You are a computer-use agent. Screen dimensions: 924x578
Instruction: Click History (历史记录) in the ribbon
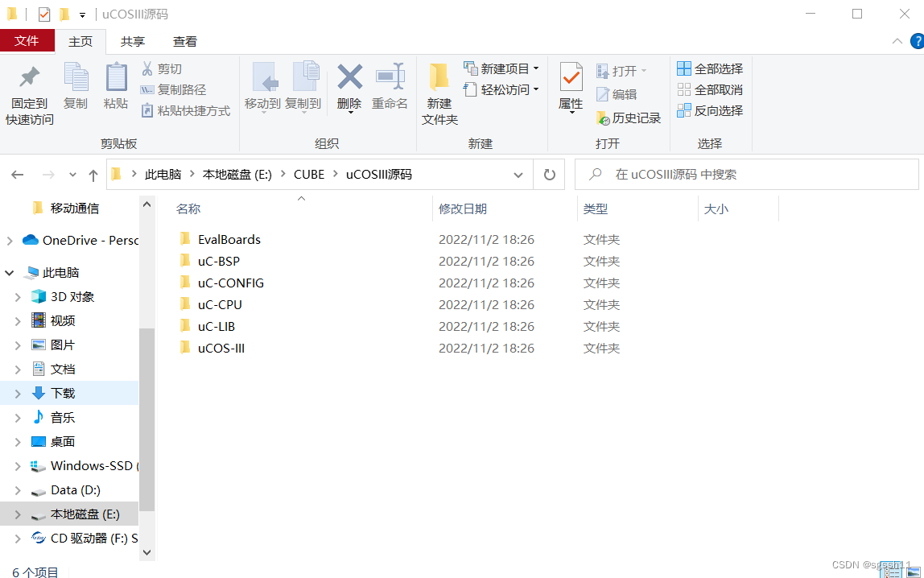[629, 118]
